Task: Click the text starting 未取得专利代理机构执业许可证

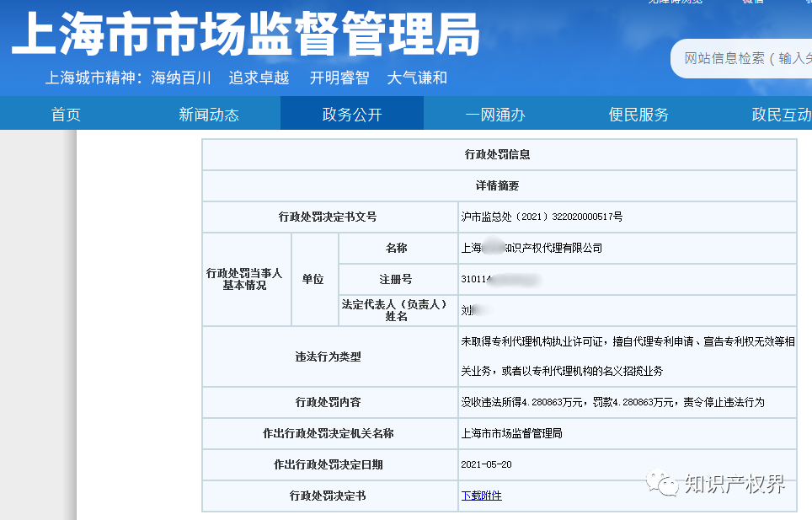Action: click(x=628, y=356)
